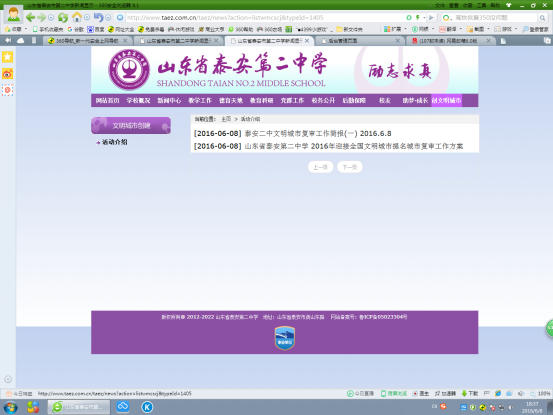The width and height of the screenshot is (553, 415).
Task: Open the Windows Start button
Action: coord(10,408)
